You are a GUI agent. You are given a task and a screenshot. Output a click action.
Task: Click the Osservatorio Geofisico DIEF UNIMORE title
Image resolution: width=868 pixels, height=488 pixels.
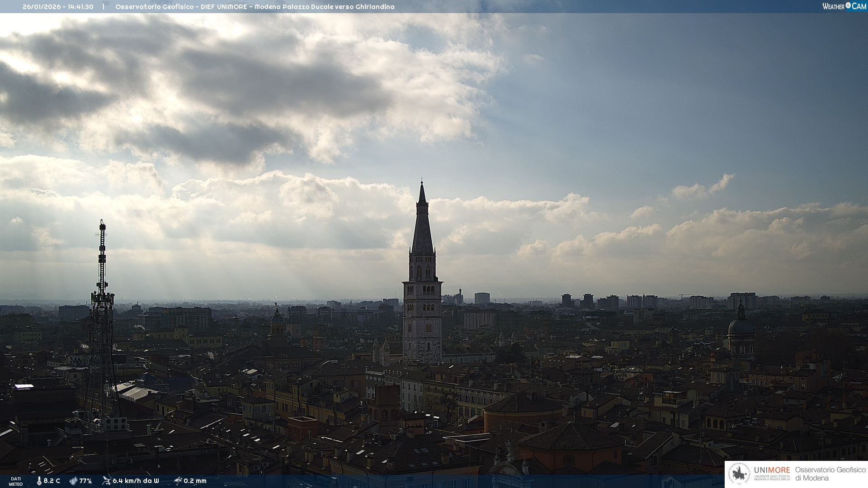coord(181,7)
